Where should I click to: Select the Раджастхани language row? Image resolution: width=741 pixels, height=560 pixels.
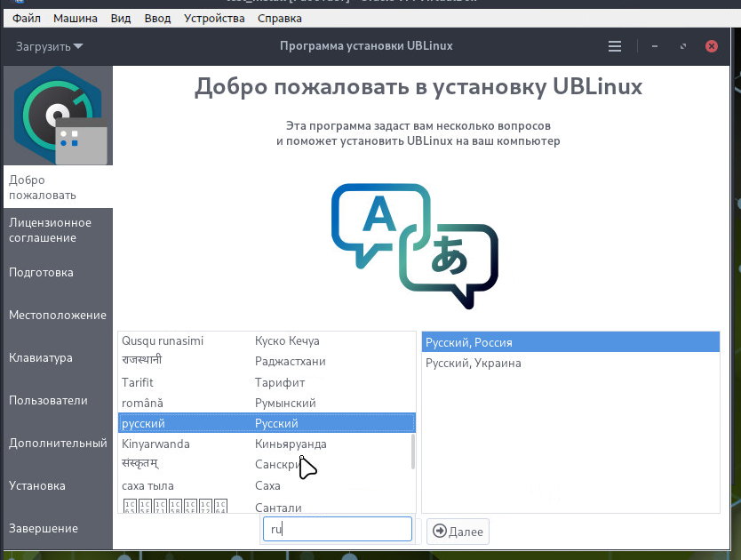point(267,362)
